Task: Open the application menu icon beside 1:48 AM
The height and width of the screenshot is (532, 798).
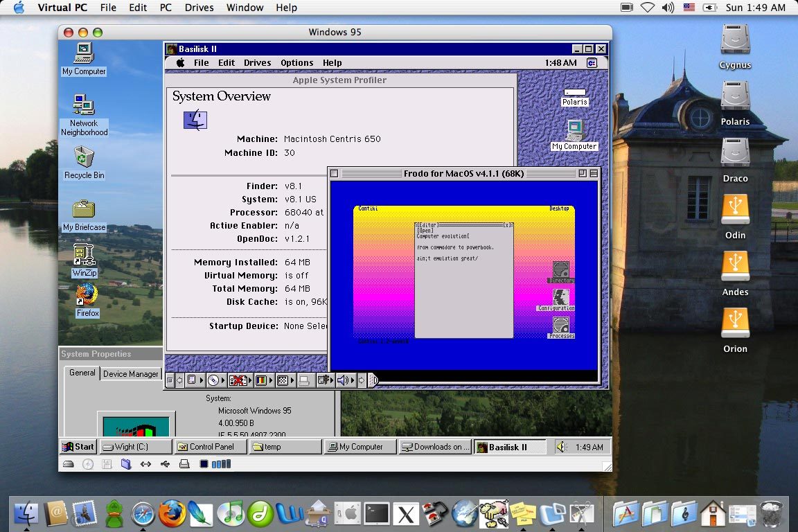Action: pos(592,62)
